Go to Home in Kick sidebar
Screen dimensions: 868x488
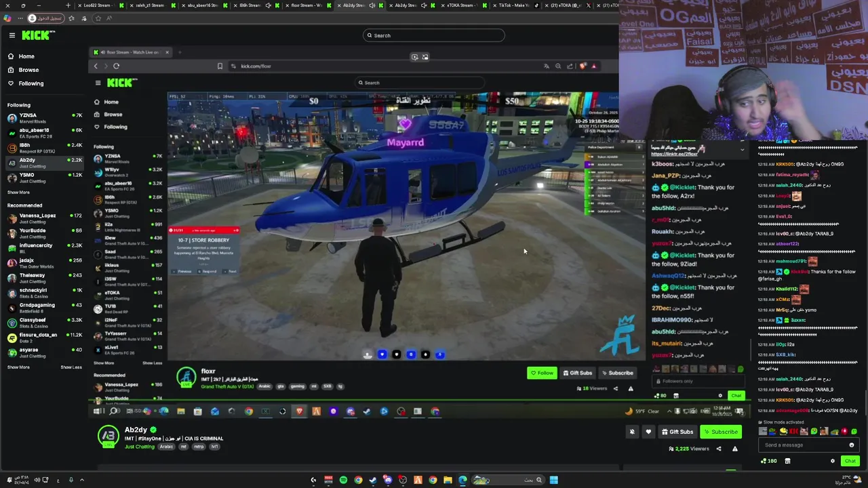[x=26, y=56]
